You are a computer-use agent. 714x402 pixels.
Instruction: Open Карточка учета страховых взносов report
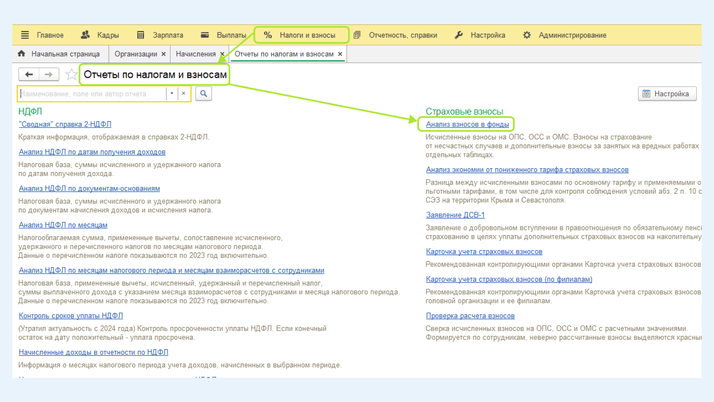click(484, 252)
